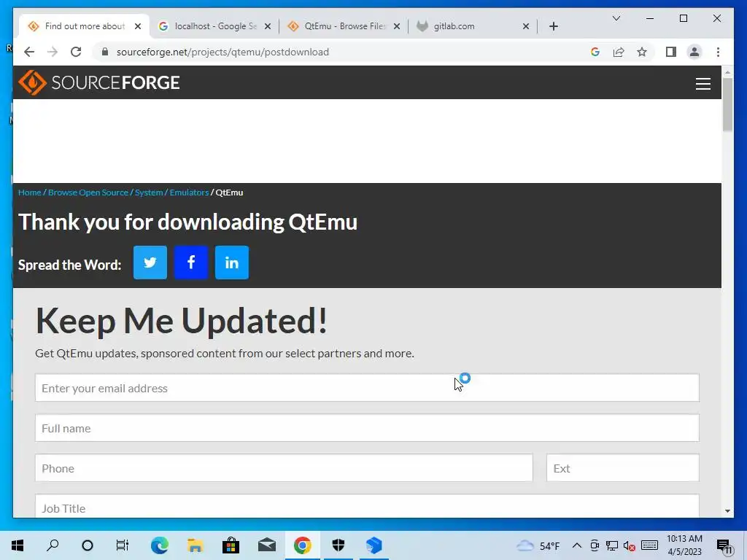Open the notification center icon
This screenshot has height=560, width=747.
724,545
